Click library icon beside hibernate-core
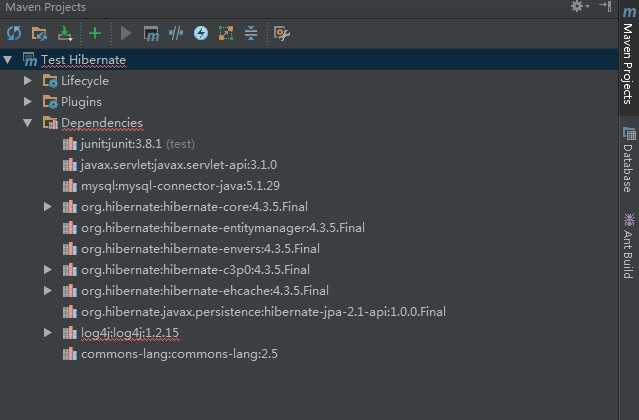 (70, 207)
